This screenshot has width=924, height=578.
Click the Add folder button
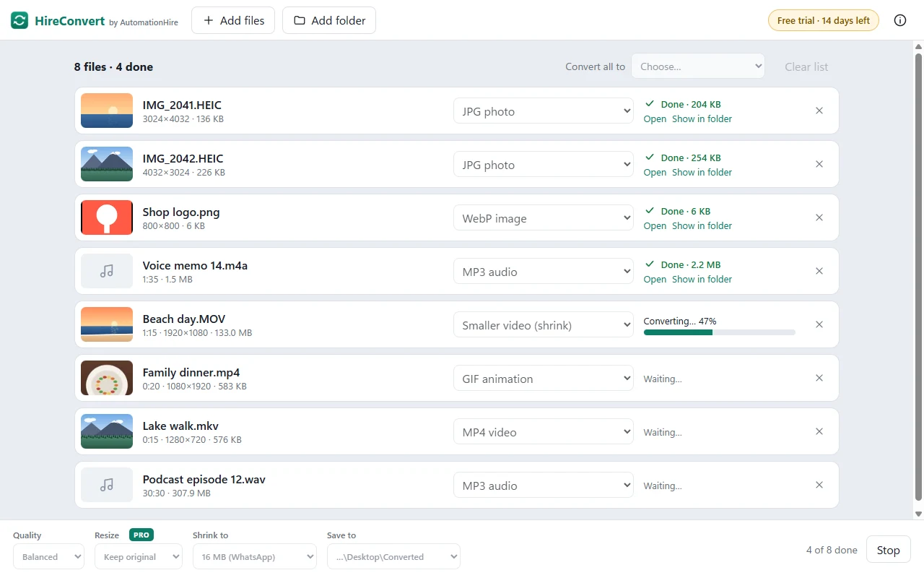point(329,20)
